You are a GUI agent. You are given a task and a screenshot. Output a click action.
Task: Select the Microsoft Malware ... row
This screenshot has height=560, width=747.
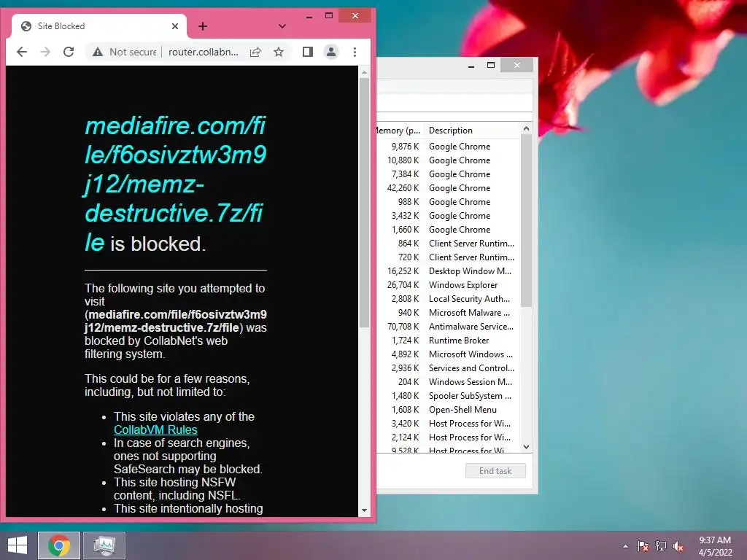pos(449,312)
